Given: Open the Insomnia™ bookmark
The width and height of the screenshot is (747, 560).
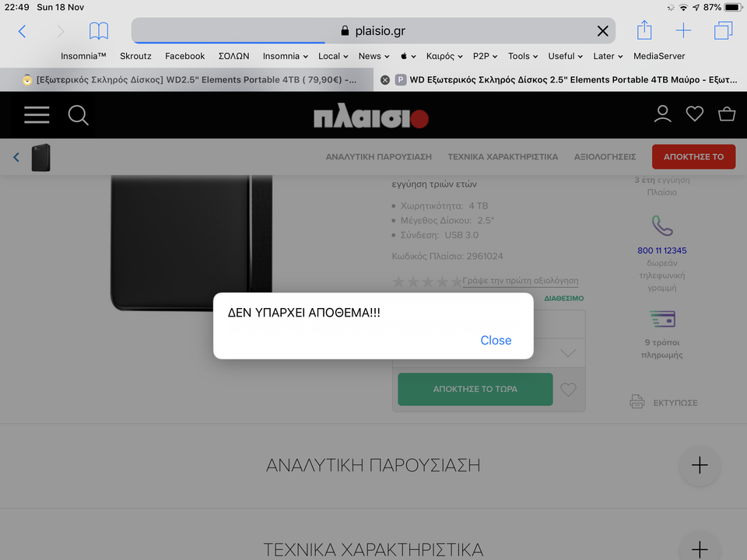Looking at the screenshot, I should click(83, 56).
